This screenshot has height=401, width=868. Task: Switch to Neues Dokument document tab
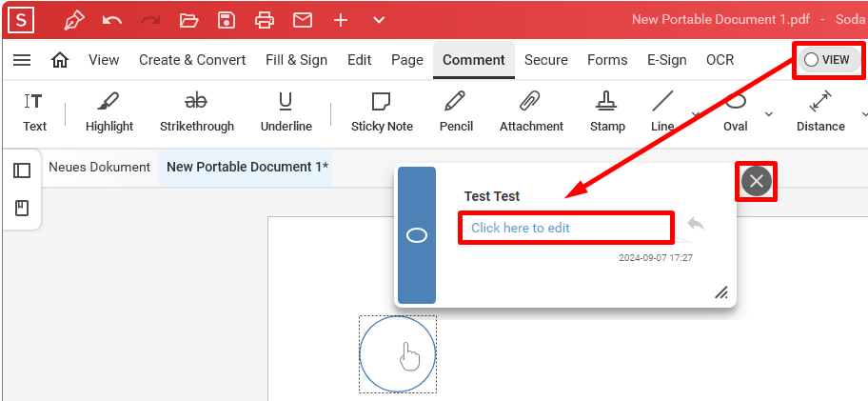pos(99,167)
